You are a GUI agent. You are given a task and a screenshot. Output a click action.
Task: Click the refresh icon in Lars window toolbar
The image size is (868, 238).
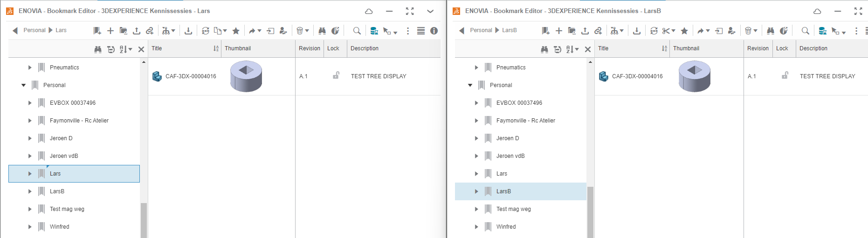205,31
